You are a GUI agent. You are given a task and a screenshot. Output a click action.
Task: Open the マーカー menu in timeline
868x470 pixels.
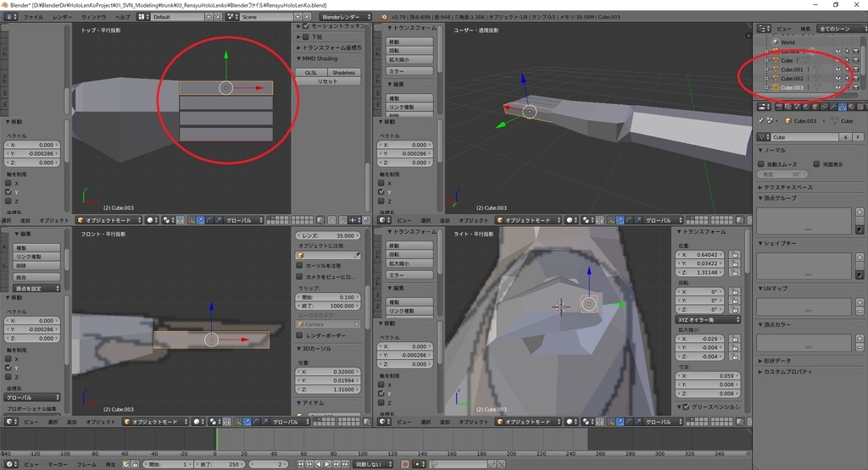(57, 464)
